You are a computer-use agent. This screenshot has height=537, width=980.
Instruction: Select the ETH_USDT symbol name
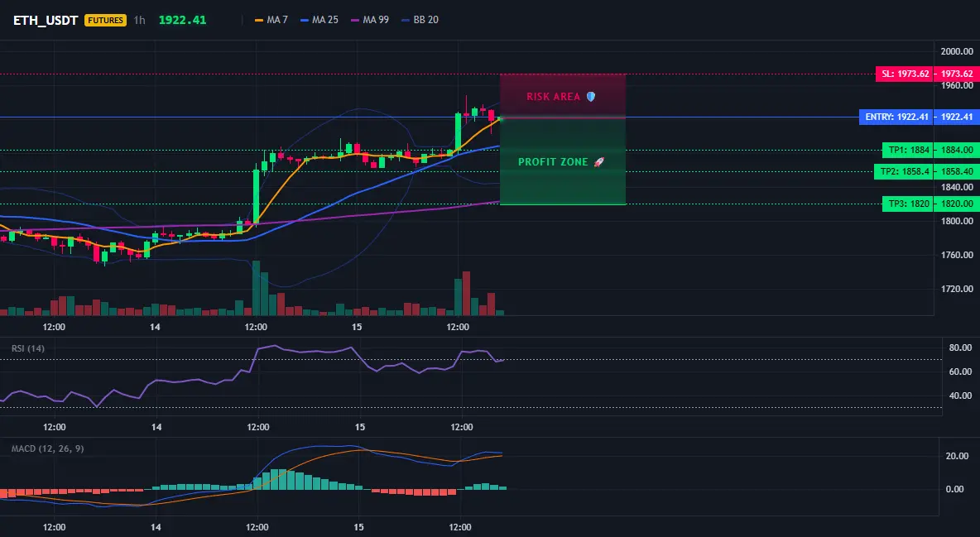click(x=46, y=20)
